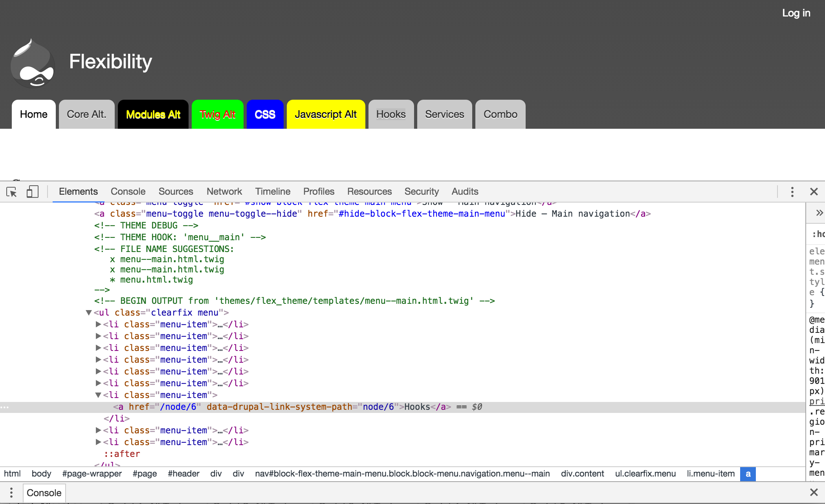
Task: Open the Core Alt. menu tab
Action: point(87,114)
